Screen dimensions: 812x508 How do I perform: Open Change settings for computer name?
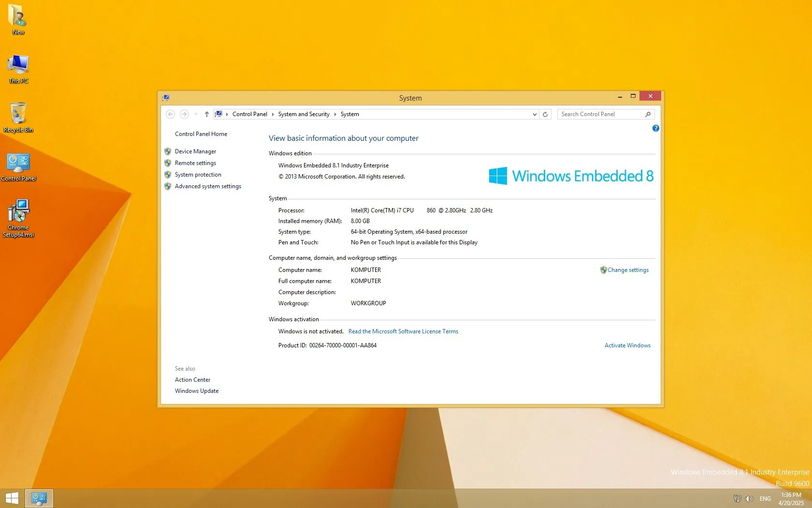(628, 269)
